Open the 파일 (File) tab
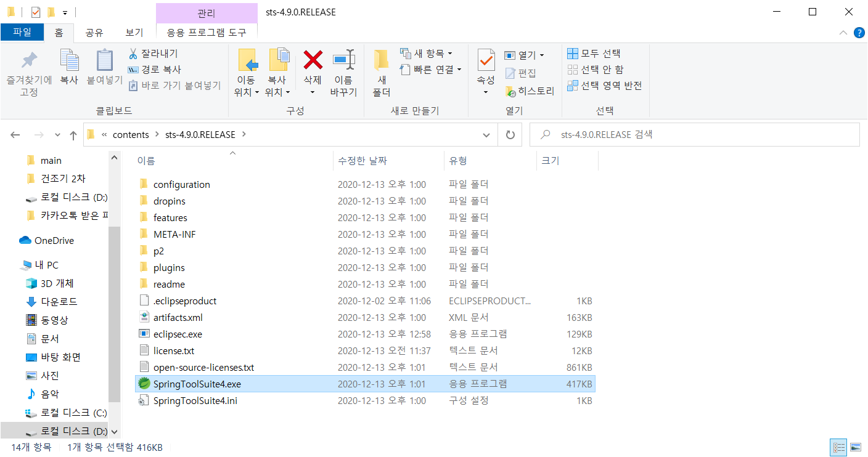The width and height of the screenshot is (868, 457). tap(22, 33)
